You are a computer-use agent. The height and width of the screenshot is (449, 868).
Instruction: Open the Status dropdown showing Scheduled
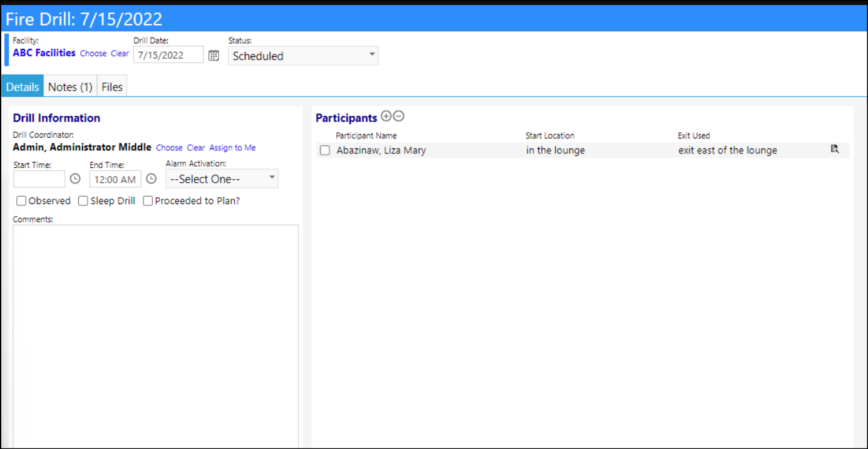pos(303,56)
